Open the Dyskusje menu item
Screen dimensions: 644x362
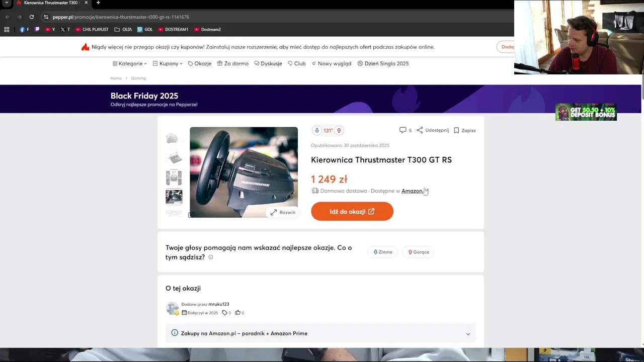coord(268,64)
